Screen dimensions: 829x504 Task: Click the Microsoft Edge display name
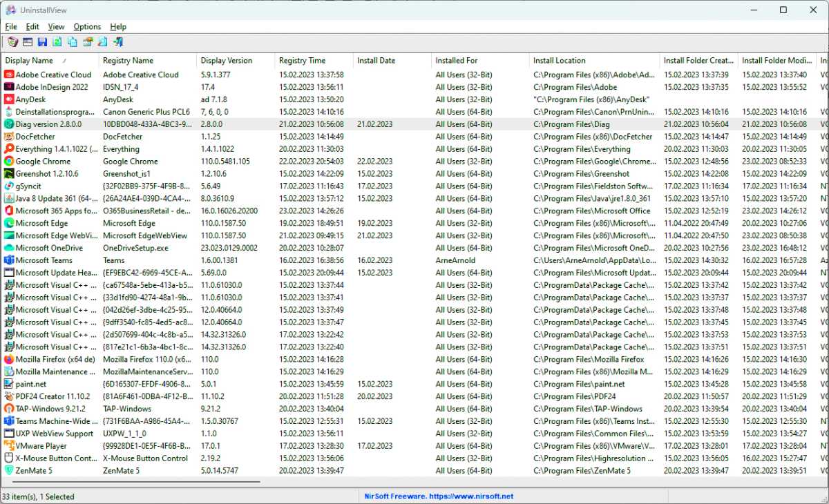[x=42, y=223]
